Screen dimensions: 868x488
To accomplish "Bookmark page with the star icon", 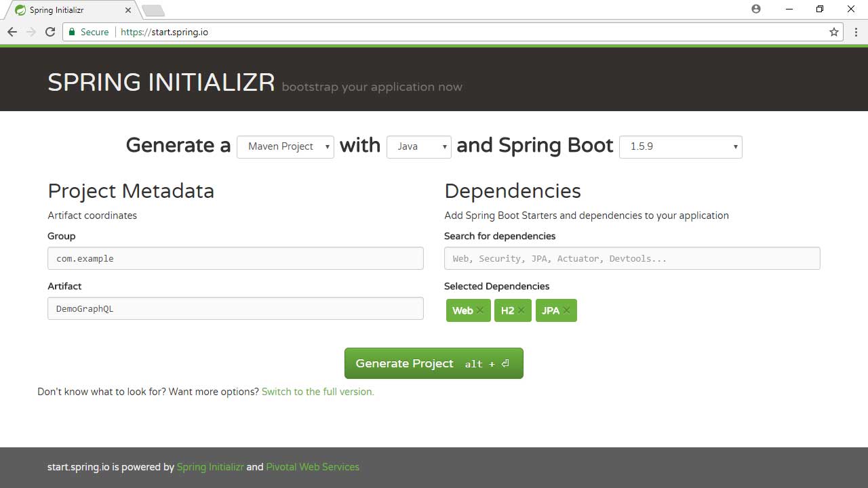I will click(x=834, y=32).
